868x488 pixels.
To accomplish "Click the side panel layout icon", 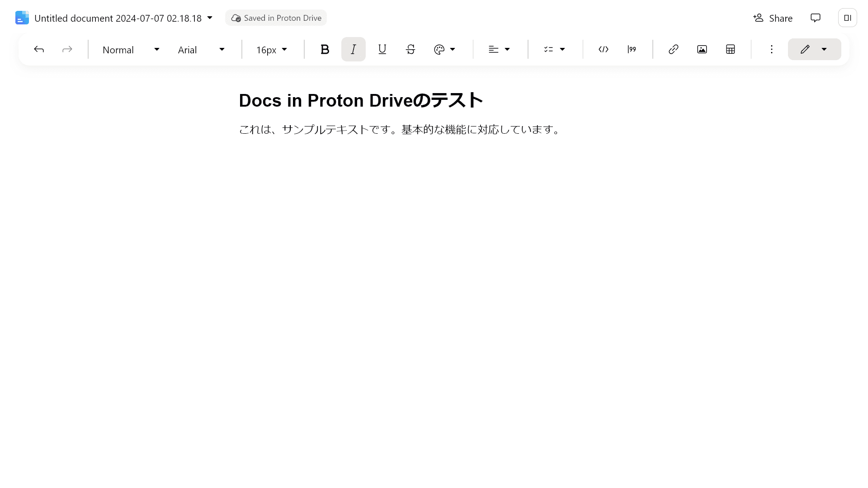I will (x=847, y=18).
